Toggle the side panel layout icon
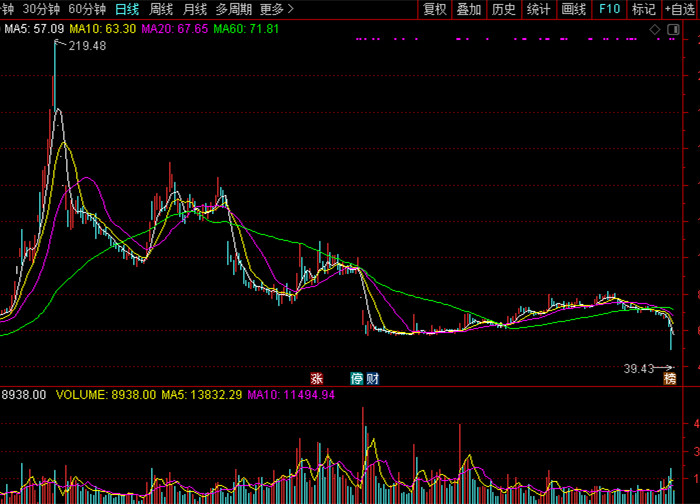This screenshot has width=700, height=504. click(673, 29)
